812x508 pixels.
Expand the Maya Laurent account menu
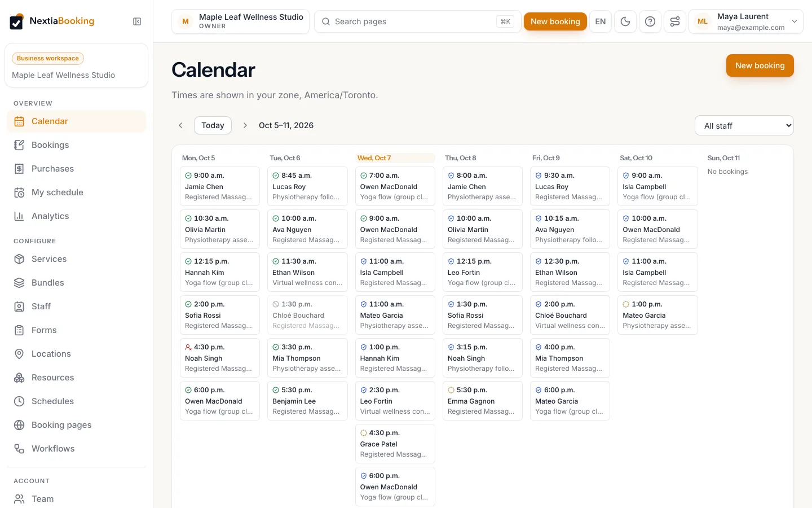[x=746, y=21]
